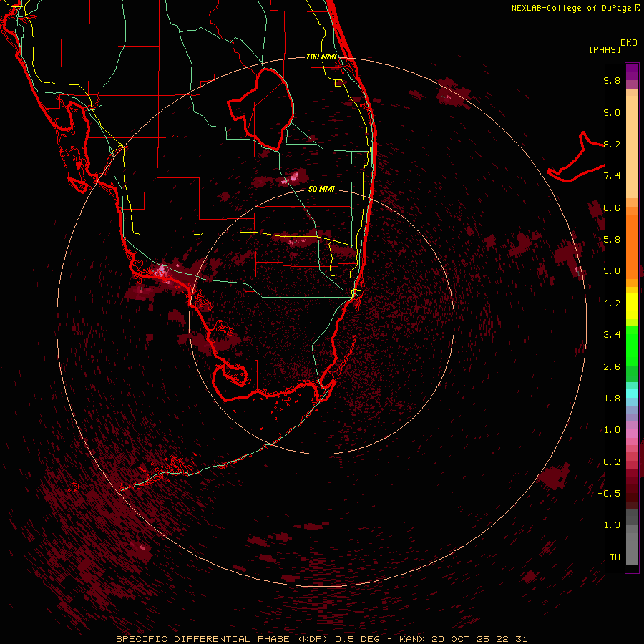The height and width of the screenshot is (644, 644).
Task: Click inside the Lake Okeechobee outline
Action: [x=267, y=109]
